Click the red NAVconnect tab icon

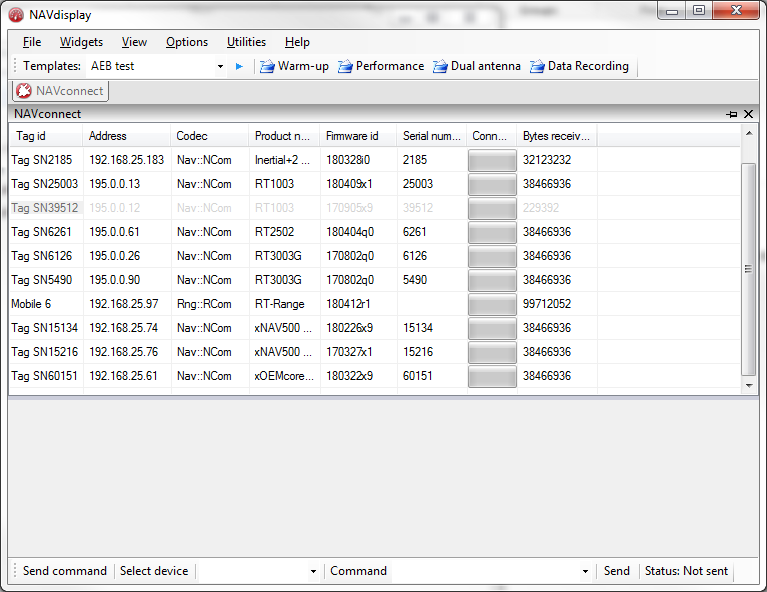(23, 91)
